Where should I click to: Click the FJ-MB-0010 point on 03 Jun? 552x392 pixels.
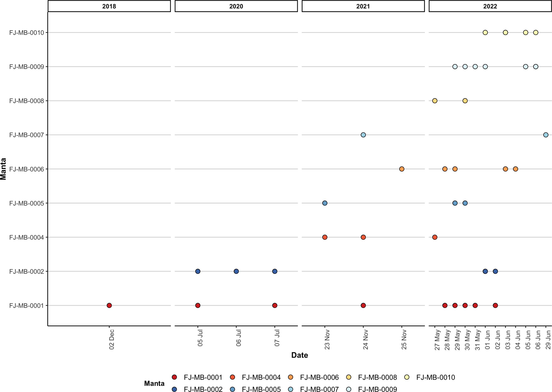point(505,32)
